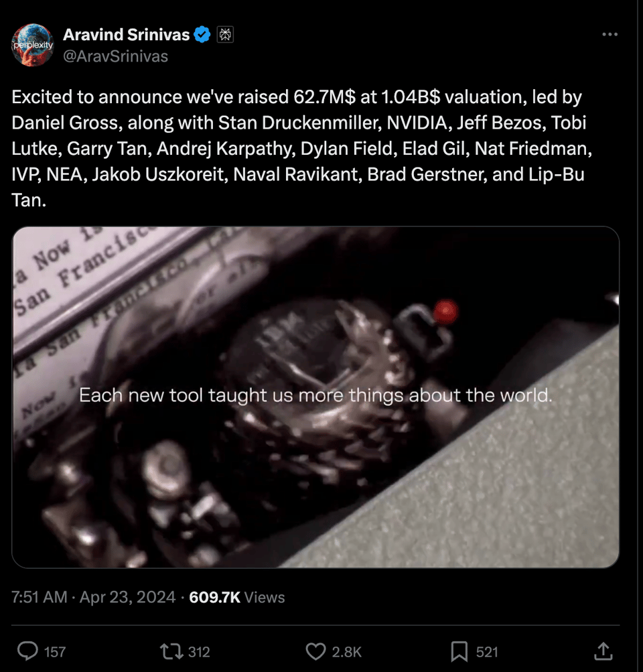Viewport: 643px width, 672px height.
Task: Open the Perplexity profile avatar
Action: tap(32, 45)
